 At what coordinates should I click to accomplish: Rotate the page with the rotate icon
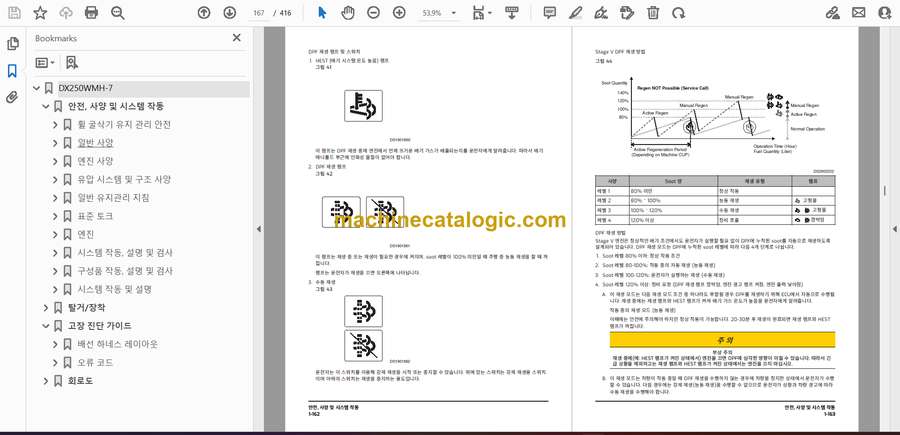pos(679,13)
